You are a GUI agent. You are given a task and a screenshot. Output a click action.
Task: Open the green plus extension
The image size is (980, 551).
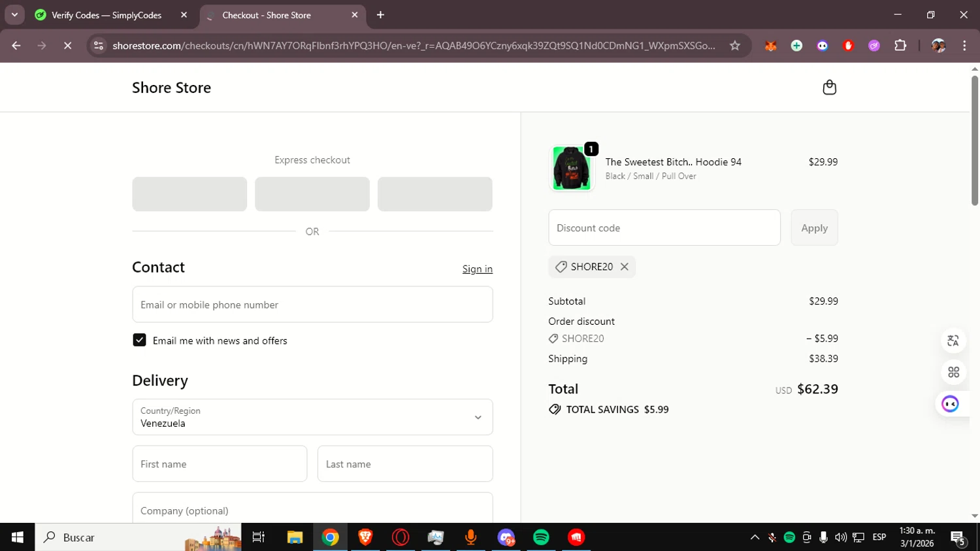click(796, 46)
